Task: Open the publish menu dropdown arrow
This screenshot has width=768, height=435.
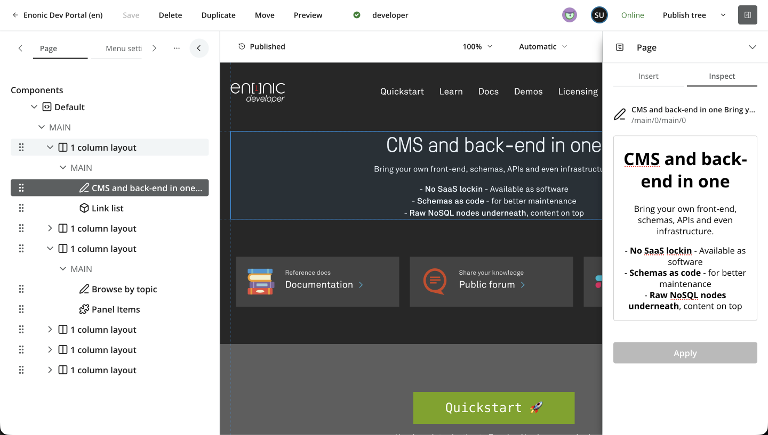Action: click(723, 15)
